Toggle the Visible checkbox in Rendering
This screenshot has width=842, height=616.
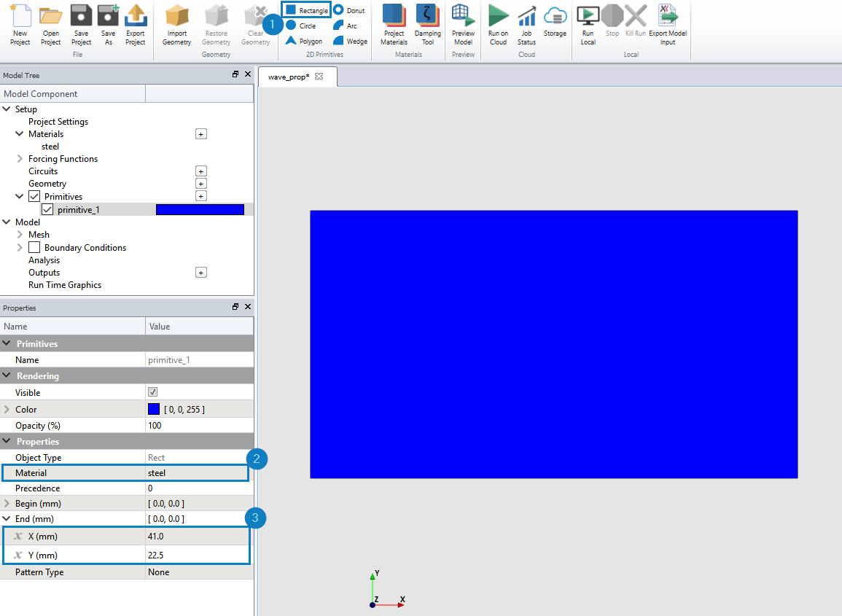point(152,392)
